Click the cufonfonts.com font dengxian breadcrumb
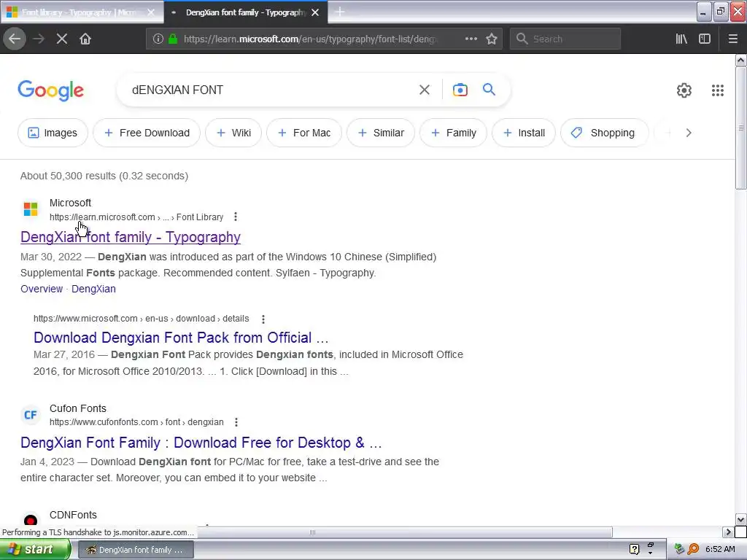 point(136,422)
